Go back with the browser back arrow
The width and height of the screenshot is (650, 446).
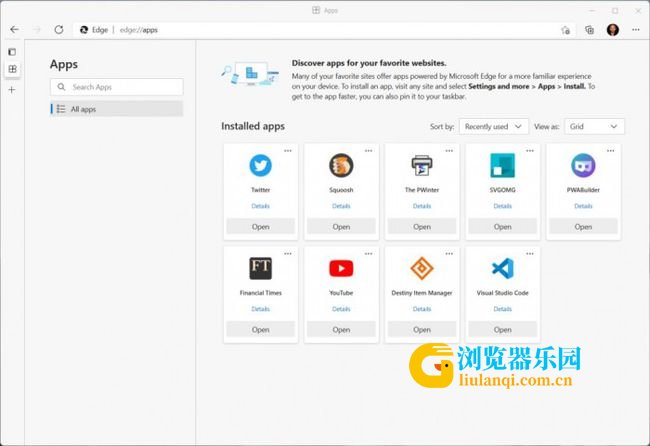[15, 30]
